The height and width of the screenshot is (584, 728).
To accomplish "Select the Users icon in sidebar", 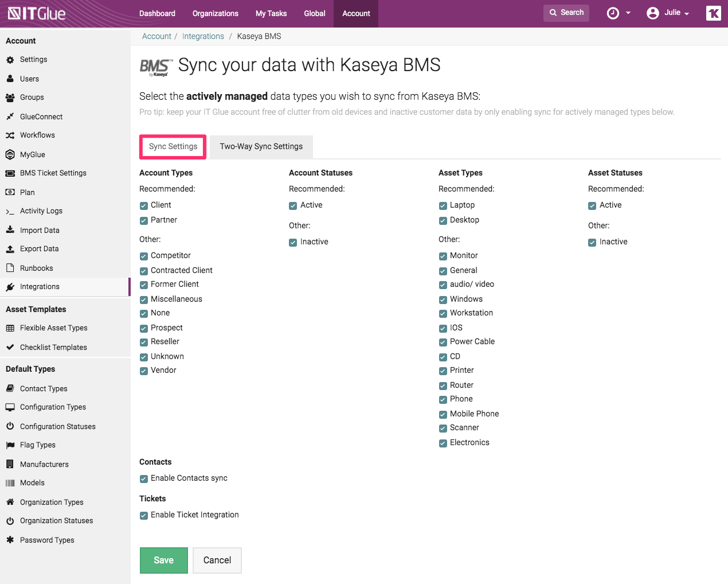I will [x=10, y=79].
